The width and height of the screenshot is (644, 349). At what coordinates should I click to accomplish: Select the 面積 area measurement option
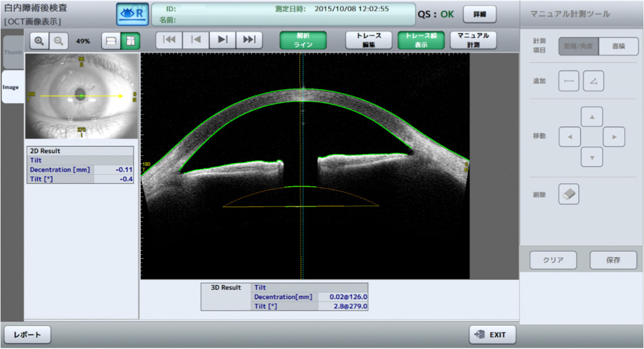(619, 46)
